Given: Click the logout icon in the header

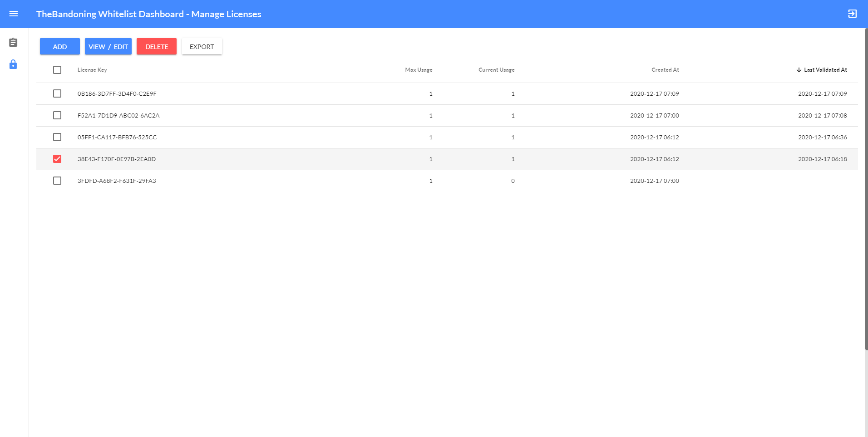Looking at the screenshot, I should coord(852,14).
